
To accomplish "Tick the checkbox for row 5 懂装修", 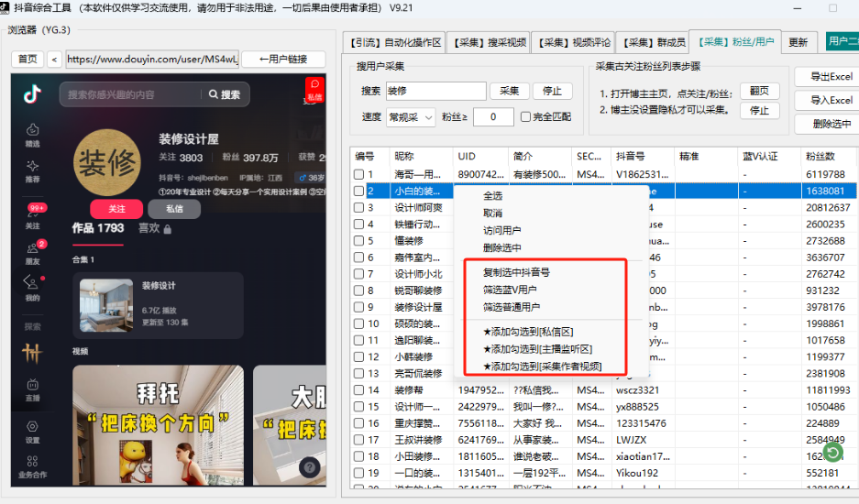I will click(x=359, y=241).
